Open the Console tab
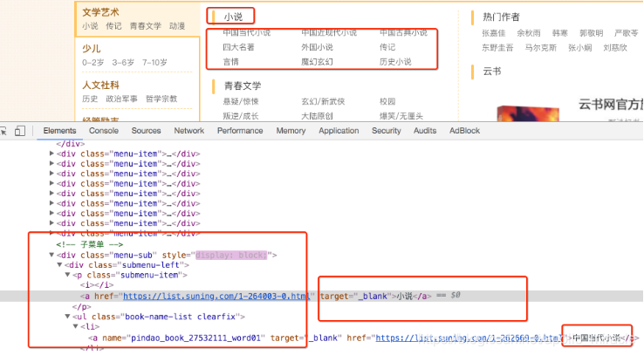644x355 pixels. [104, 131]
